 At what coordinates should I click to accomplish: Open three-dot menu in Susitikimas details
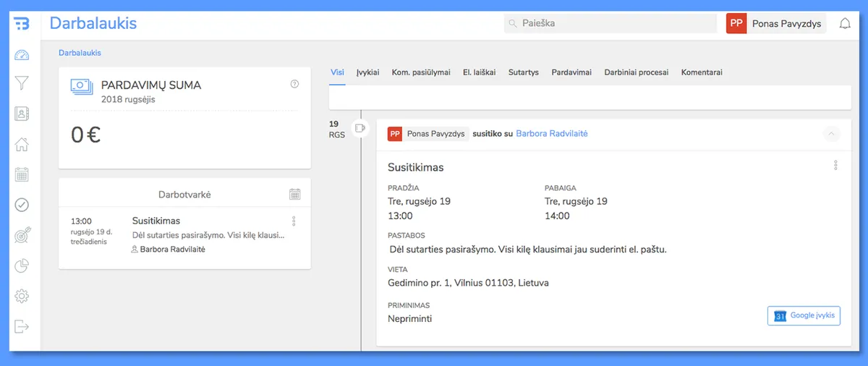point(836,166)
